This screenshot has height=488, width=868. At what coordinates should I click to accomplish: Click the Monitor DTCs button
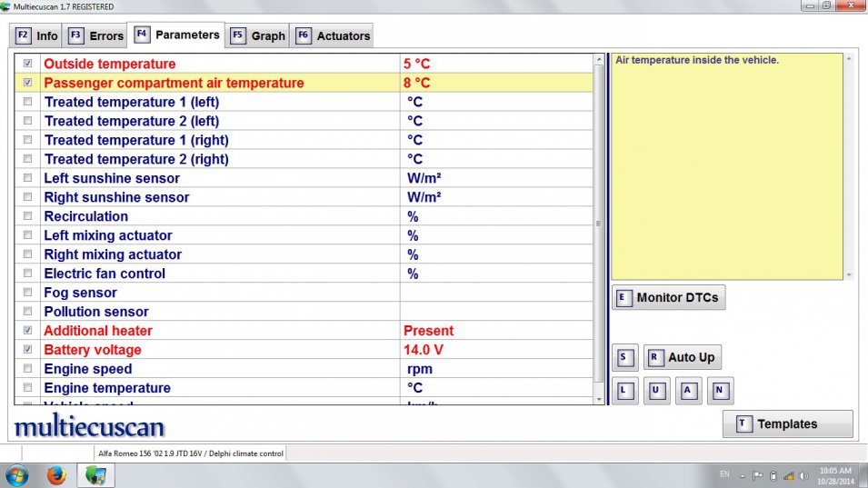click(668, 297)
